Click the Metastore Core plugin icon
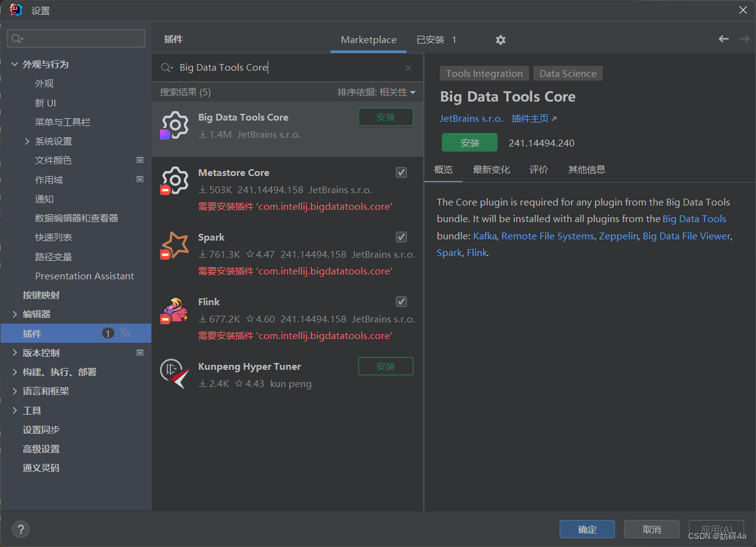 coord(174,181)
